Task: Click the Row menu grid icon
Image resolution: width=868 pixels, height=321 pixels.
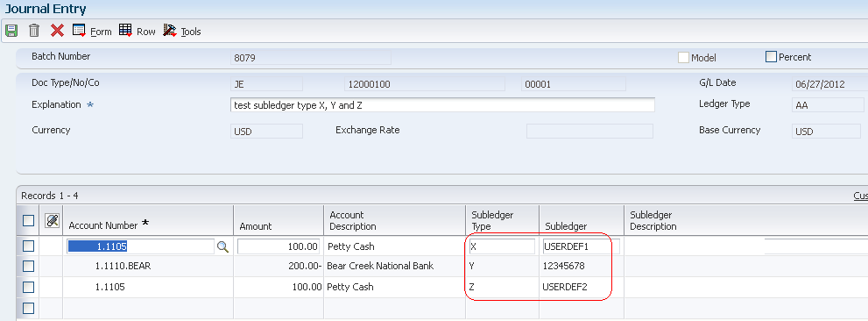Action: coord(125,31)
